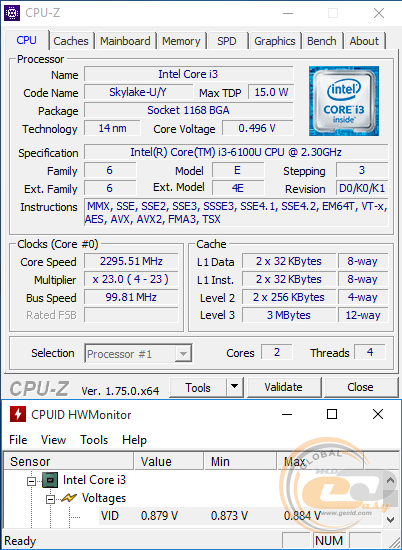Viewport: 402px width, 550px height.
Task: Open the Bench tab
Action: pos(322,41)
